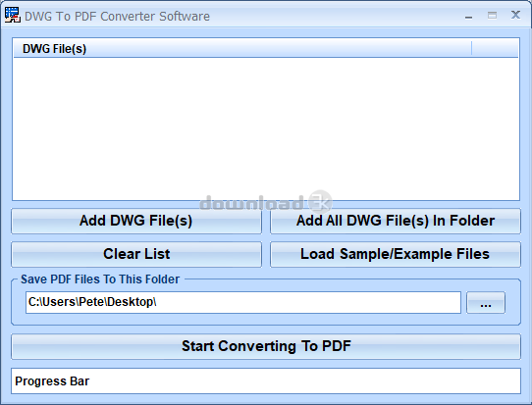Click the window title text DWG To PDF Converter Software
This screenshot has height=405, width=532.
(x=118, y=17)
